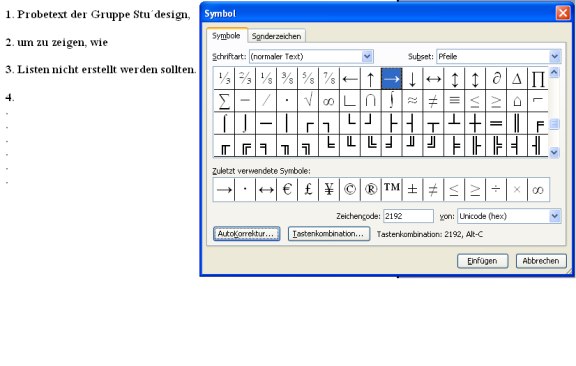Select the less-or-equal ≤ symbol in main grid
The width and height of the screenshot is (576, 366).
[475, 101]
